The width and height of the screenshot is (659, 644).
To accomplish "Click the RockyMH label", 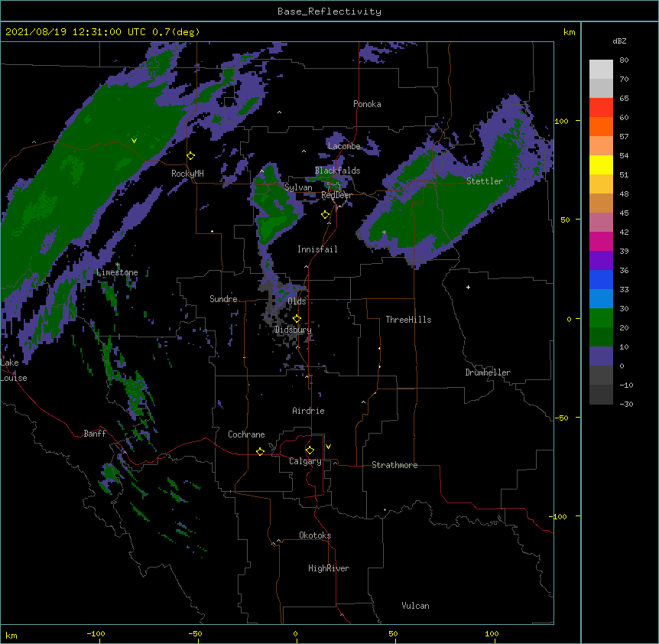I will tap(187, 174).
